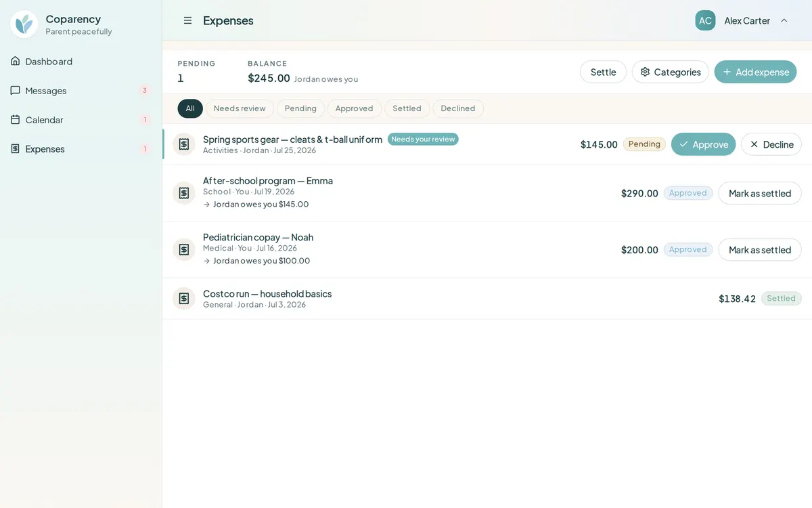Click 'General · Jordan · Jul 3, 2026' details

click(254, 305)
